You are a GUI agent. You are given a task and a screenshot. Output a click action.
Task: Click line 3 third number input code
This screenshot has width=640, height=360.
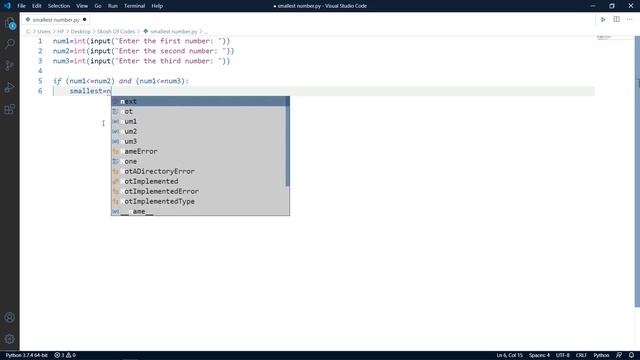coord(142,61)
